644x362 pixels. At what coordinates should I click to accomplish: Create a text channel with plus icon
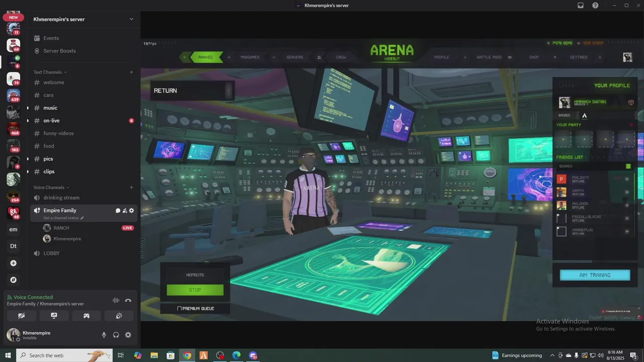click(x=131, y=72)
